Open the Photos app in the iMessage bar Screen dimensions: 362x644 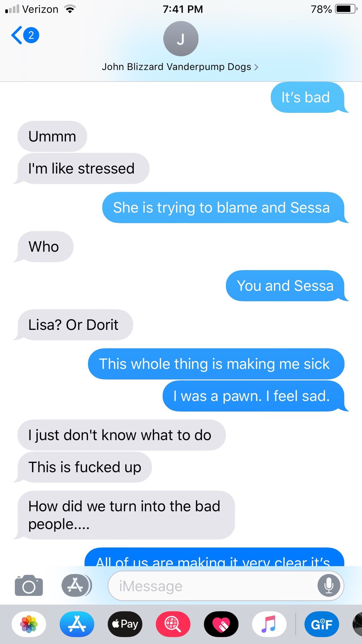[29, 624]
